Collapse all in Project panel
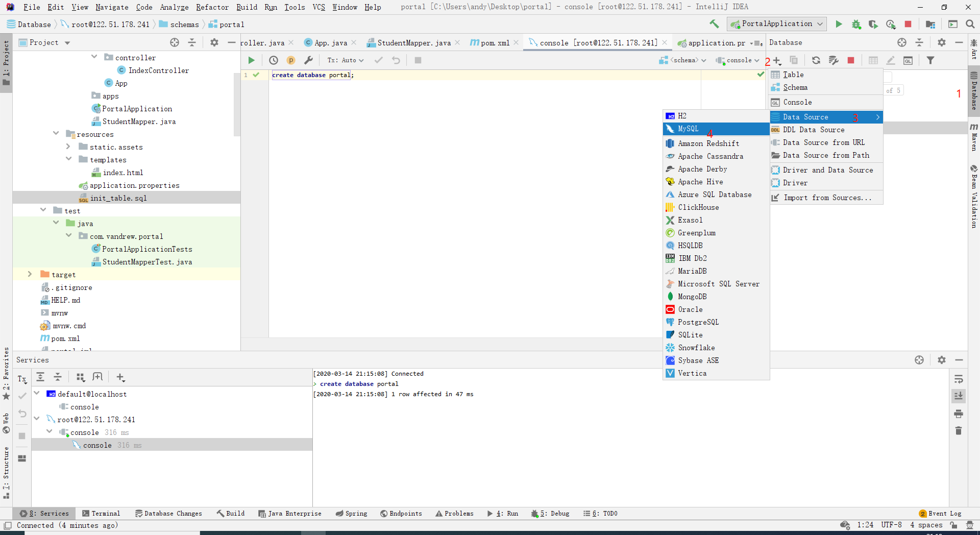Viewport: 980px width, 535px height. (192, 42)
